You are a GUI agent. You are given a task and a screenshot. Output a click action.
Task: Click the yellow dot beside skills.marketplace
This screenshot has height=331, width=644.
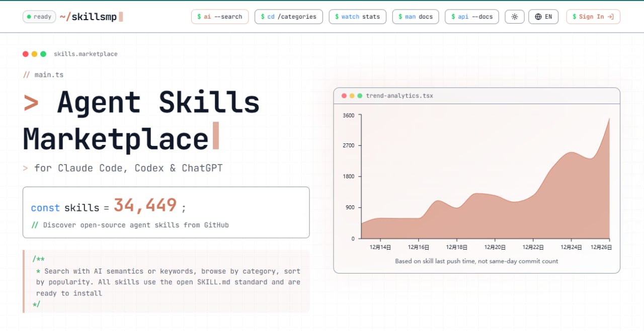[34, 54]
